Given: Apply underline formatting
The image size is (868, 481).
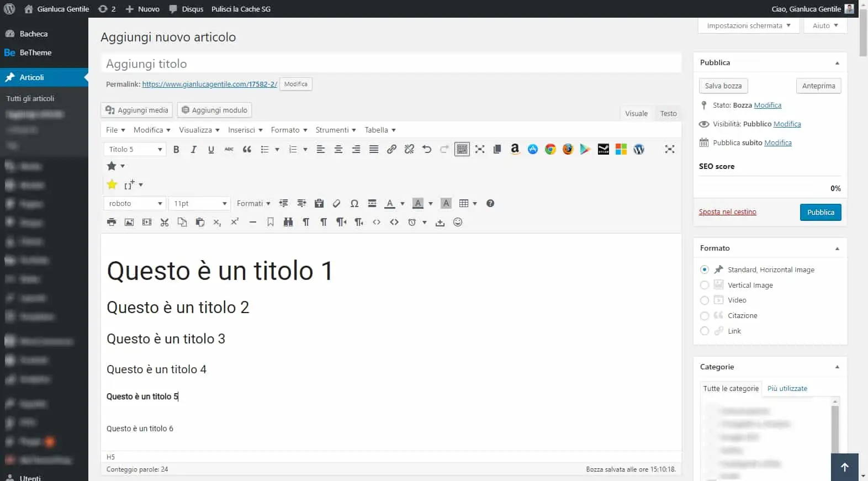Looking at the screenshot, I should click(211, 150).
